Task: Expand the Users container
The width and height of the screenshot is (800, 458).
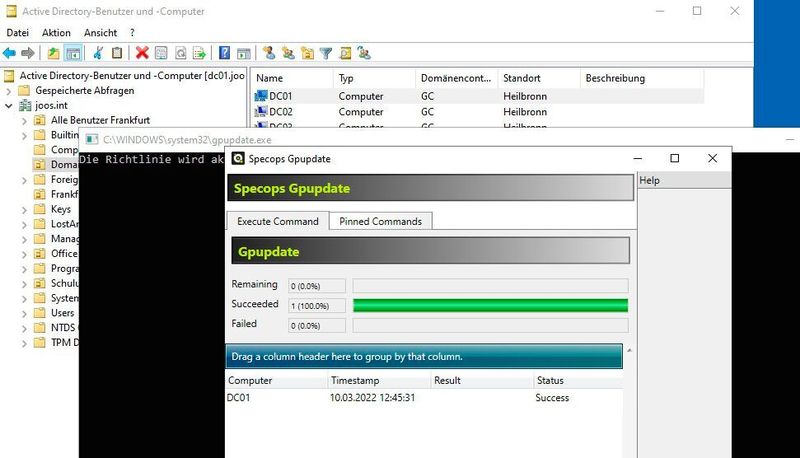Action: (24, 313)
